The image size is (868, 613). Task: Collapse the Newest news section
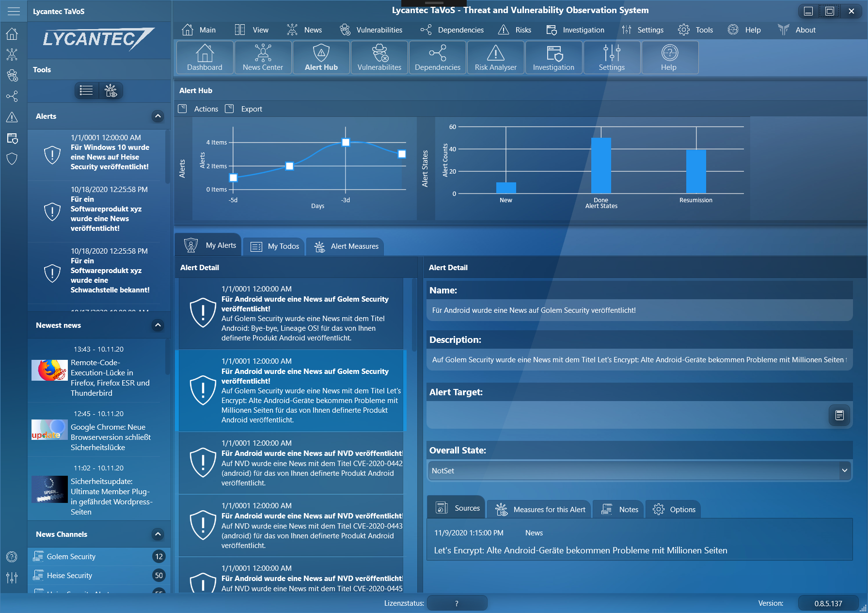pyautogui.click(x=158, y=325)
